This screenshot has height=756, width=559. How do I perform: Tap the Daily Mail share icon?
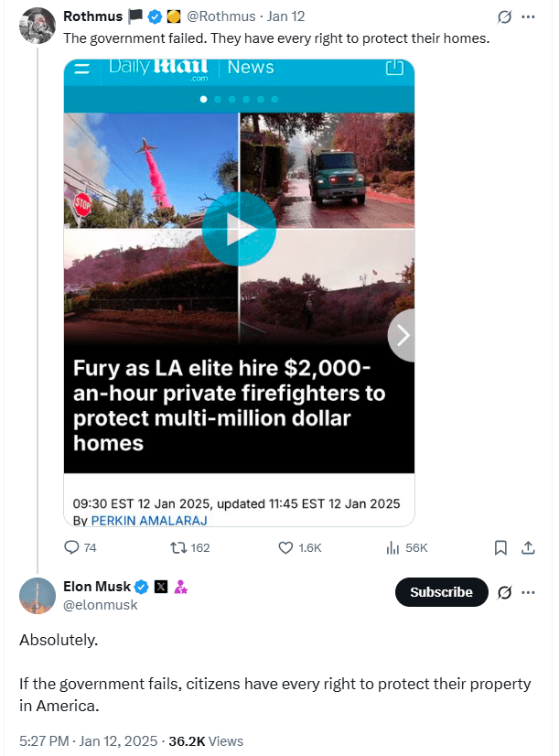[x=394, y=68]
